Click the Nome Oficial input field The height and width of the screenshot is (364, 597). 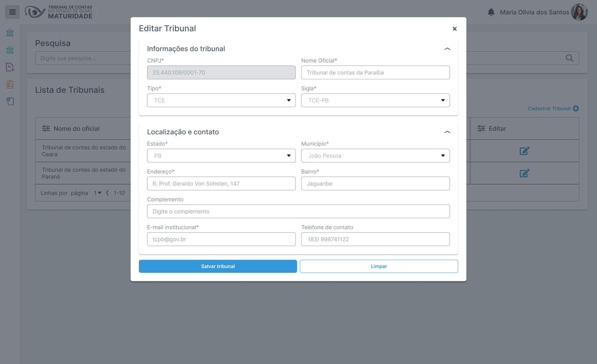[x=375, y=73]
